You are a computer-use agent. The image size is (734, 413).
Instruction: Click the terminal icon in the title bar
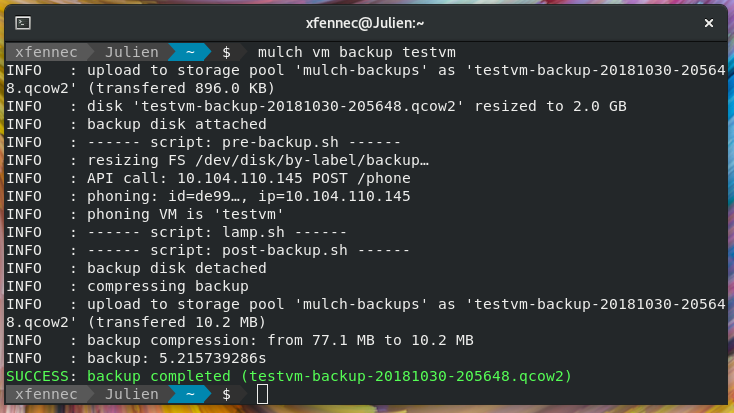click(22, 23)
